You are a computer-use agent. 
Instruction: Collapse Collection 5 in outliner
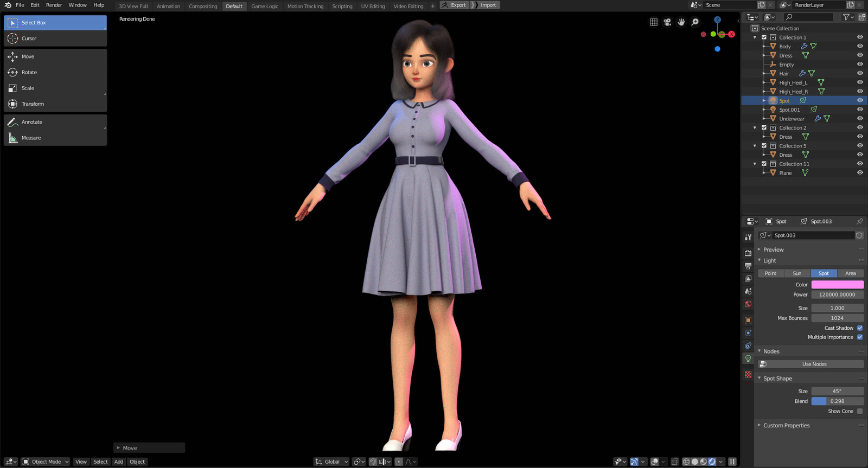tap(755, 146)
